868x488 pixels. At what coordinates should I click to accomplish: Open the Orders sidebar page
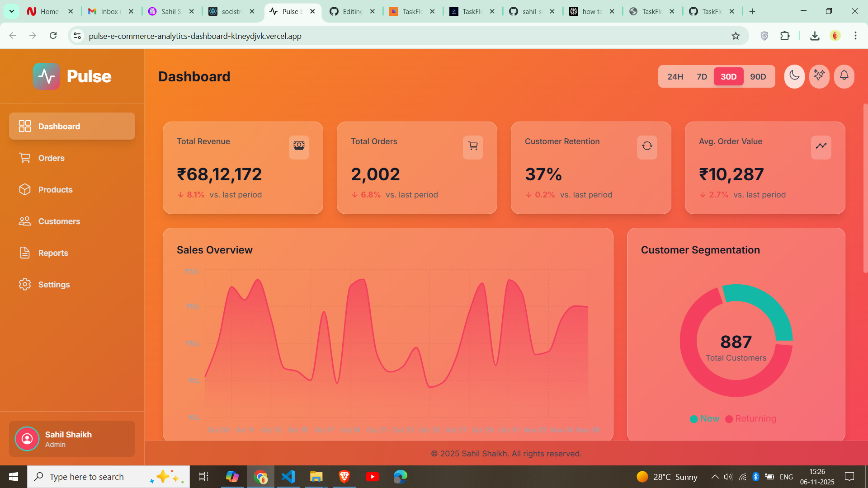click(51, 158)
